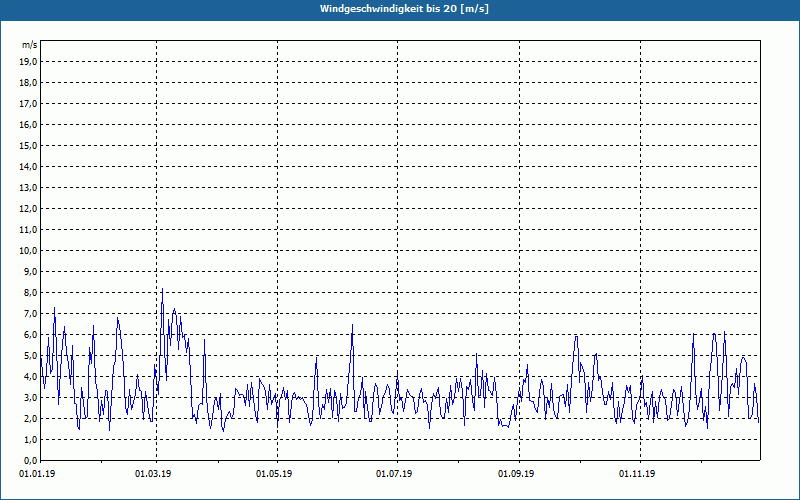Click the y-axis label "0,0"
This screenshot has width=800, height=500.
31,461
